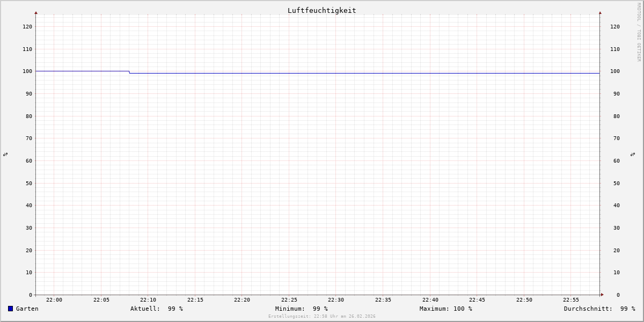Click the Durchschnitt: 99 % value
Image resolution: width=644 pixels, height=322 pixels.
pos(599,309)
